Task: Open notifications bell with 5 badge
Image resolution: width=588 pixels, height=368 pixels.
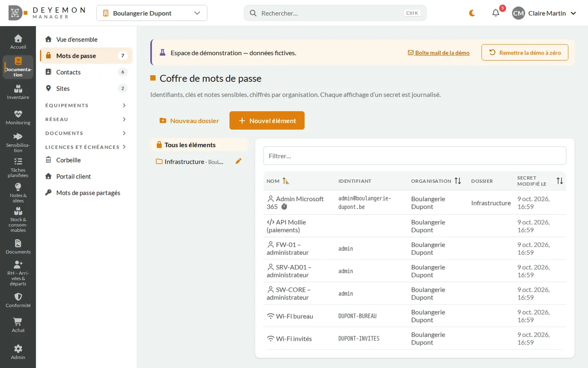Action: tap(496, 13)
